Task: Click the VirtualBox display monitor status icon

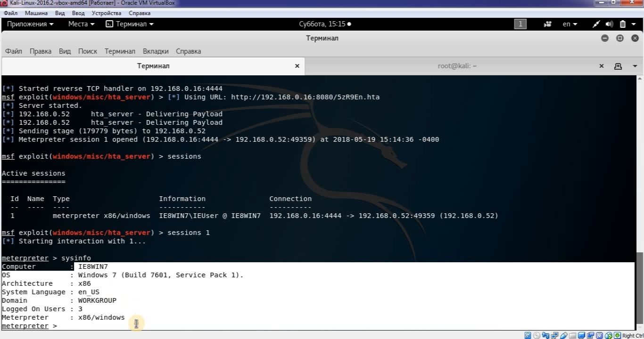Action: pos(582,336)
